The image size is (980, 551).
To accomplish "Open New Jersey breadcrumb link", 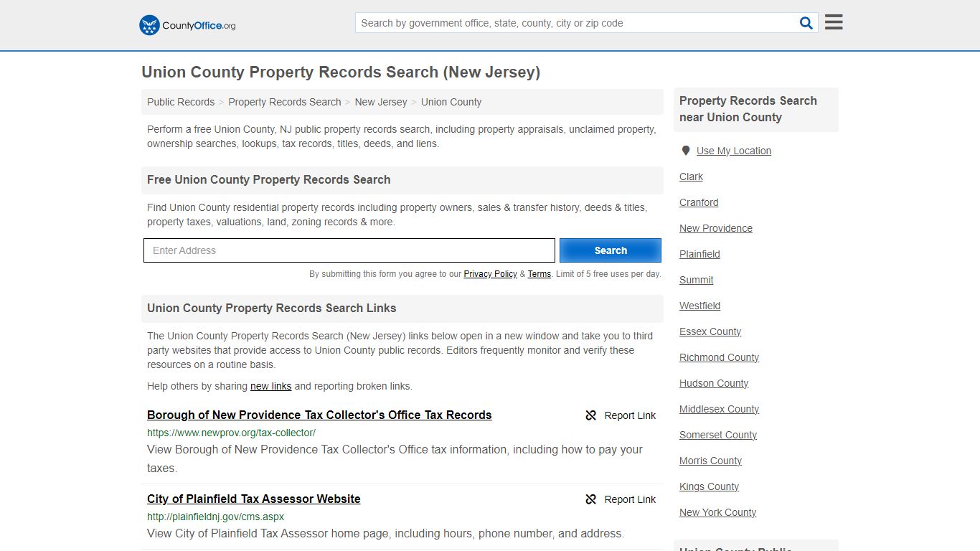I will click(x=381, y=102).
